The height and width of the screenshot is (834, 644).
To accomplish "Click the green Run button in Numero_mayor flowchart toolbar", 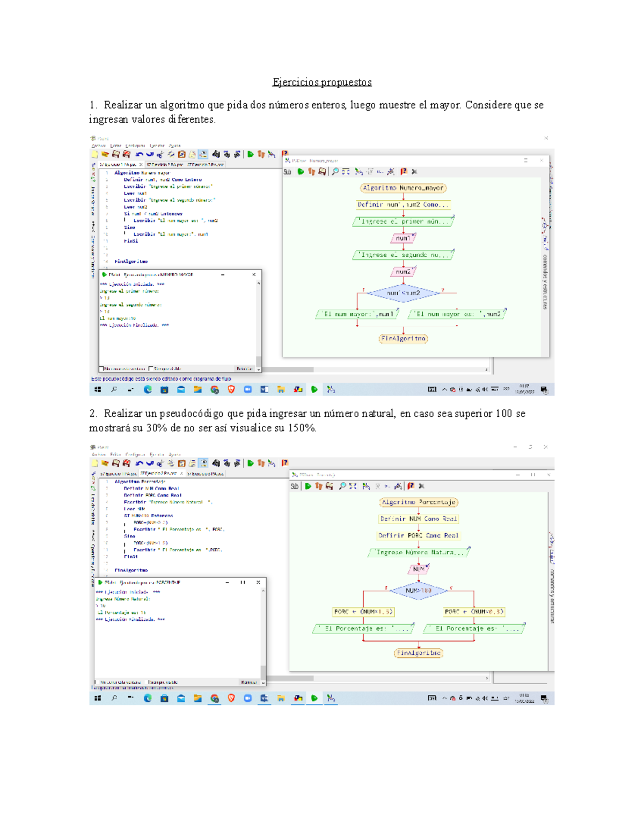I will coord(301,172).
